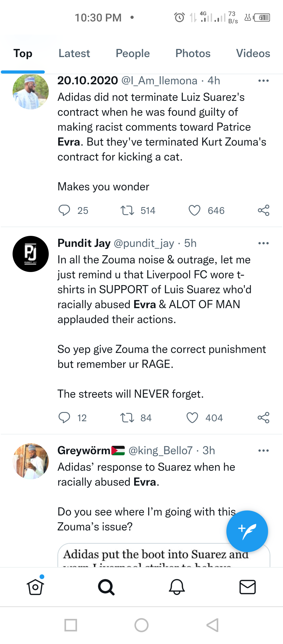This screenshot has height=644, width=283.
Task: Tap the Home icon in bottom navigation
Action: coord(35,587)
